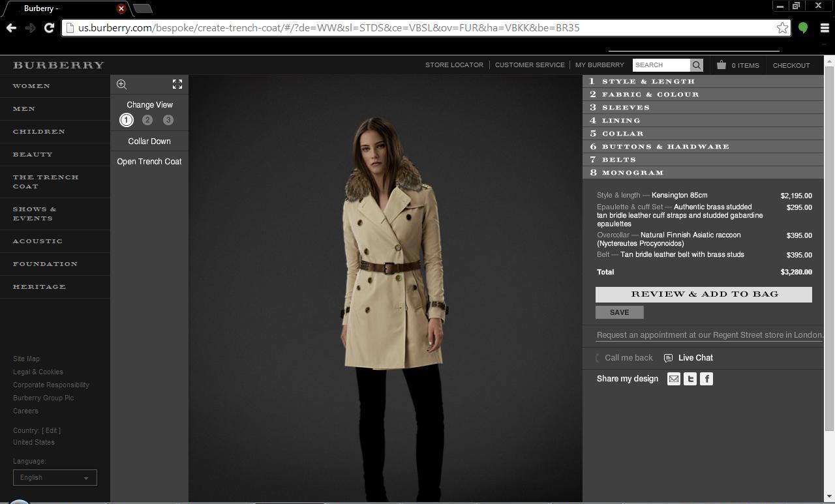This screenshot has width=835, height=504.
Task: Select The Trench Coat menu item
Action: coord(46,181)
